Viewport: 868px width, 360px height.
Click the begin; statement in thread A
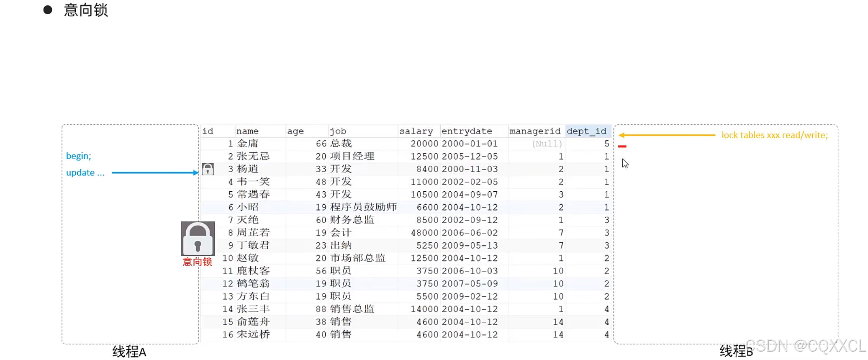(79, 156)
